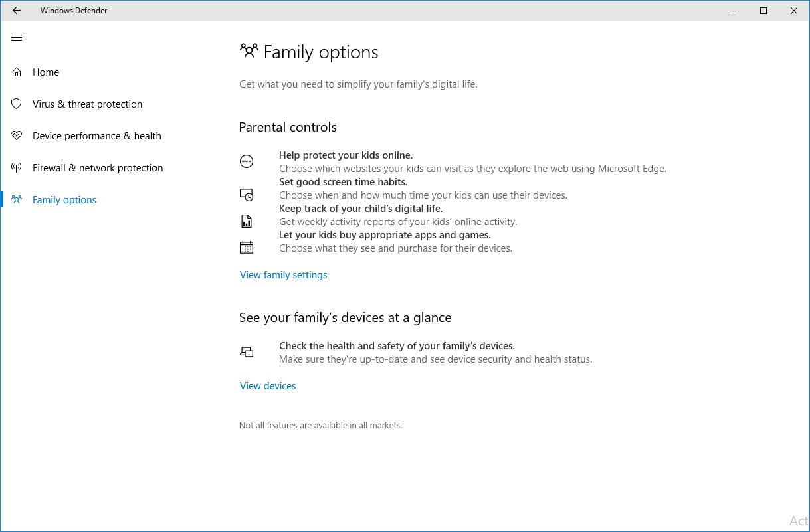Click the family devices icon
Viewport: 810px width, 532px height.
coord(247,352)
